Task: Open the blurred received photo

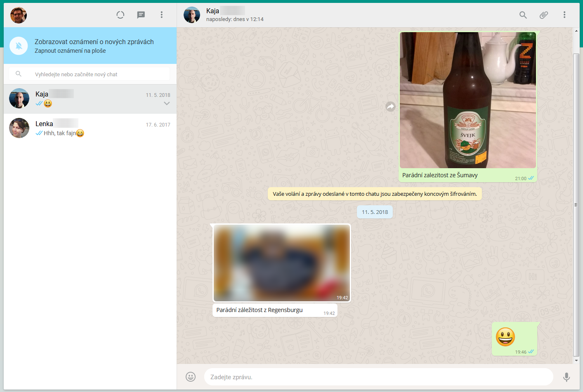Action: point(282,263)
